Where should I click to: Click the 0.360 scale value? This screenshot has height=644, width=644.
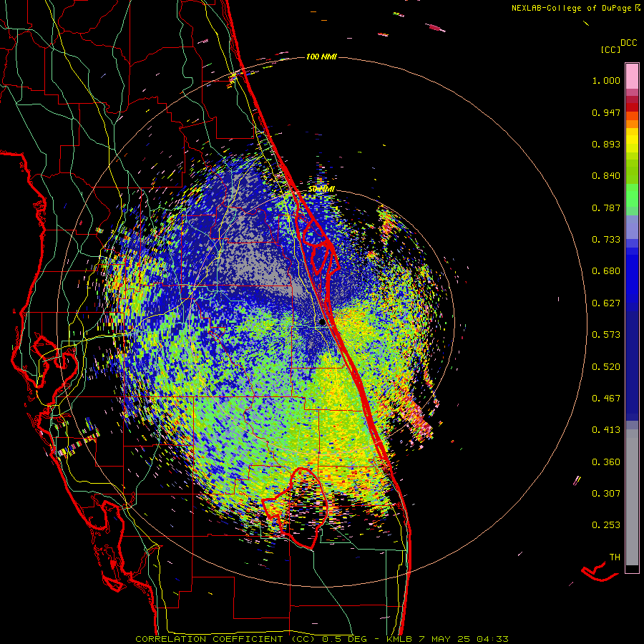click(606, 462)
